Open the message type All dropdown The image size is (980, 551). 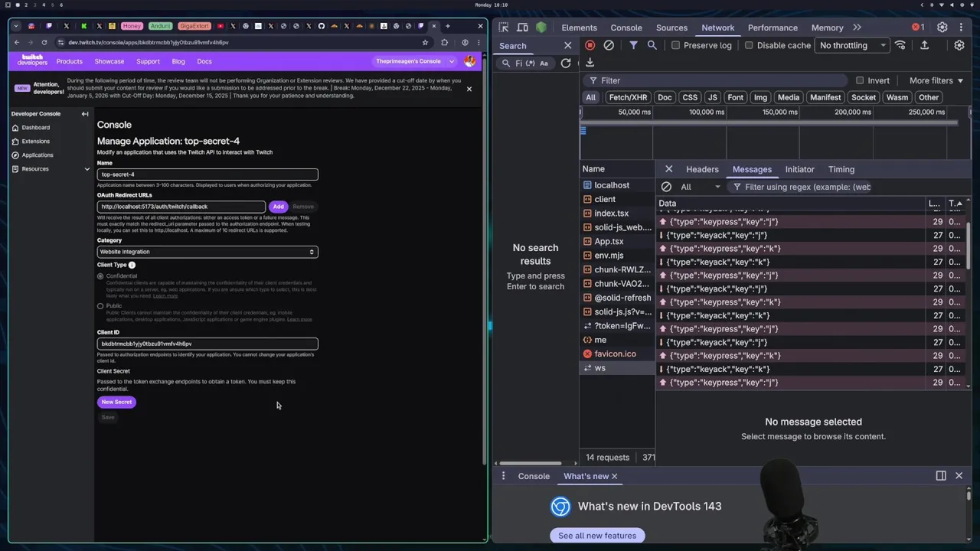click(701, 187)
